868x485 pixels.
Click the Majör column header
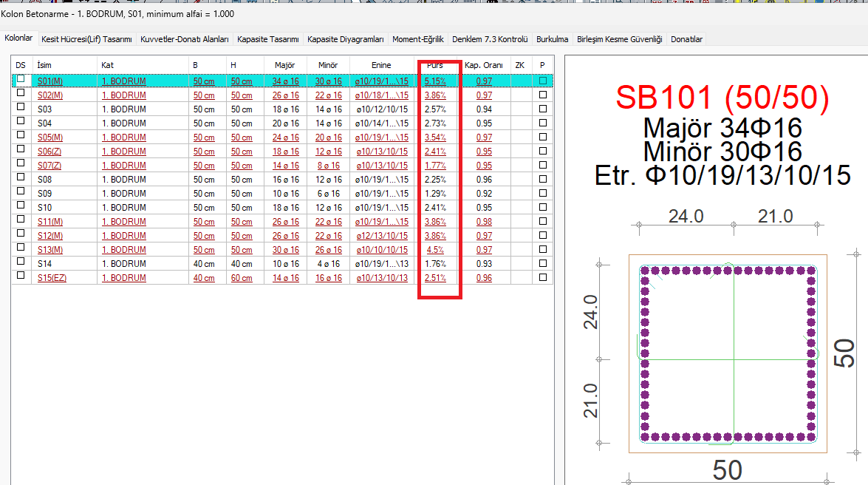click(x=284, y=65)
